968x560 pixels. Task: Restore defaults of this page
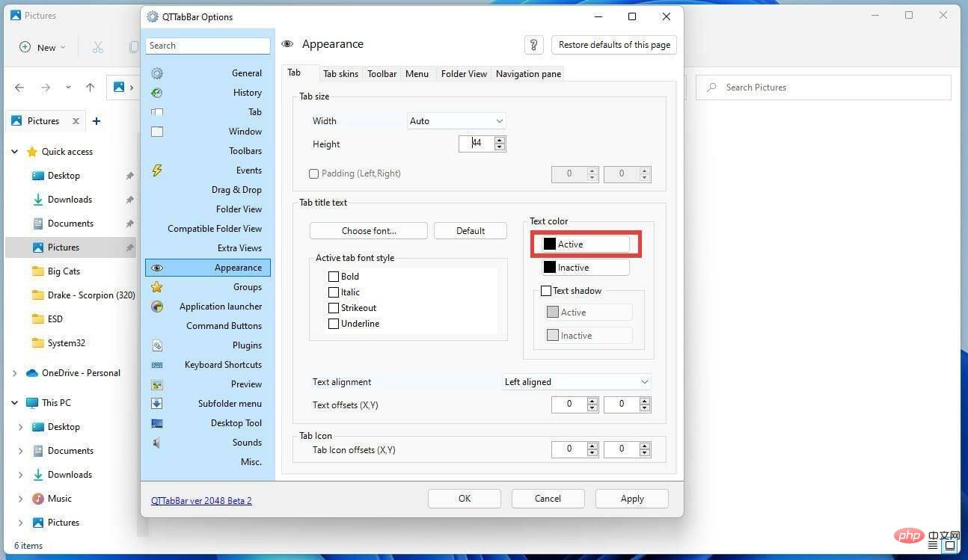tap(614, 45)
